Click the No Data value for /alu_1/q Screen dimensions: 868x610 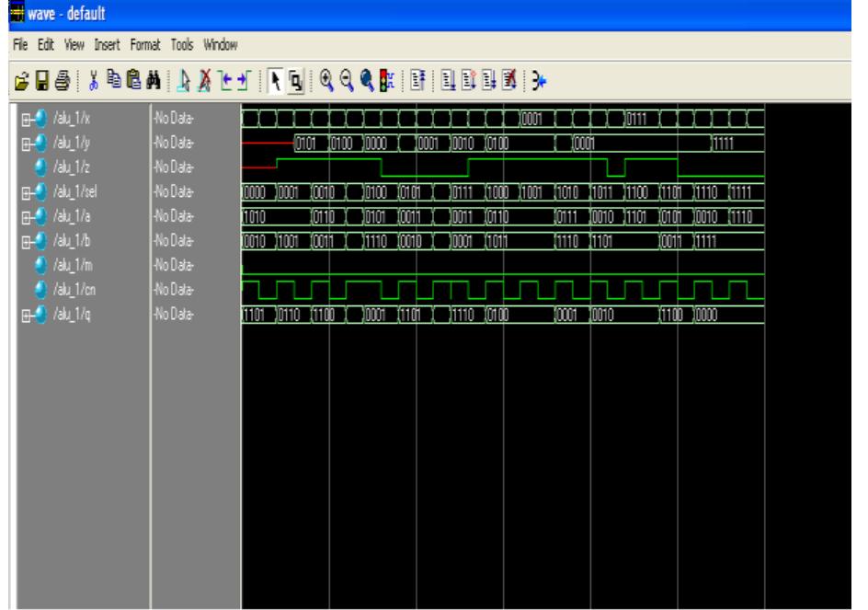pyautogui.click(x=174, y=314)
